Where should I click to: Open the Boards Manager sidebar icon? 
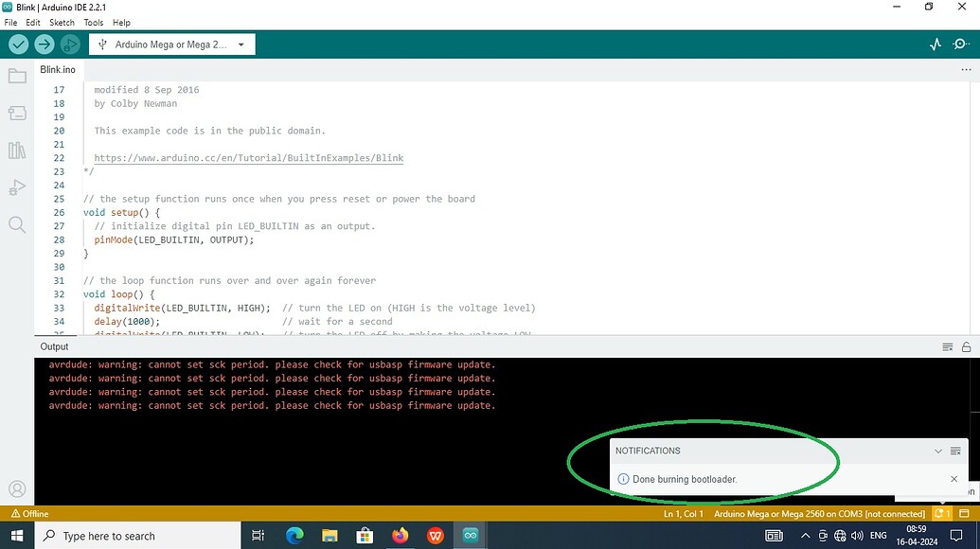click(17, 113)
